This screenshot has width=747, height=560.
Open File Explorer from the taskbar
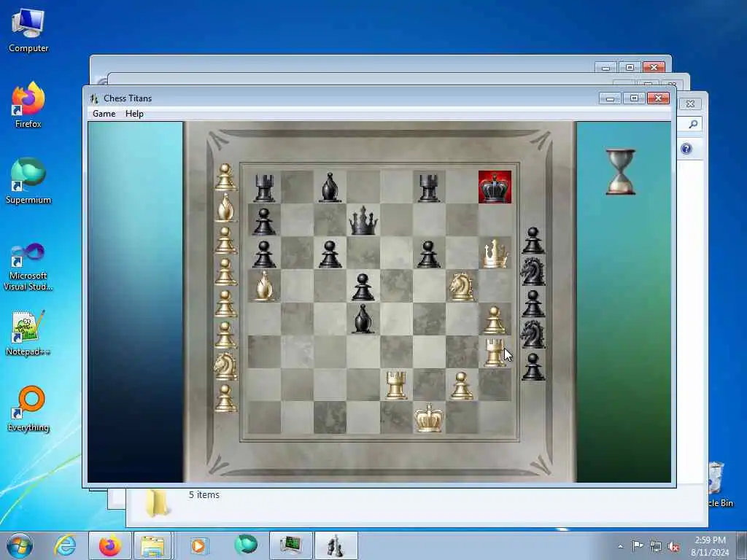[x=152, y=545]
